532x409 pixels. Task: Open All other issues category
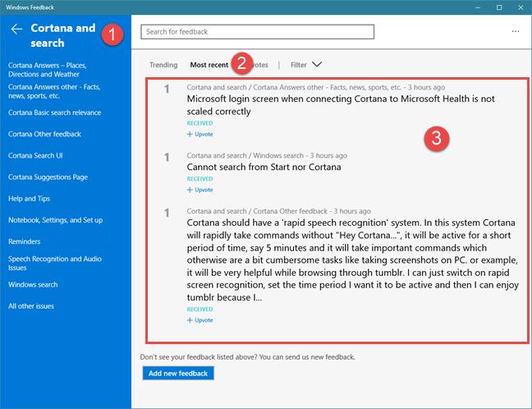tap(31, 306)
